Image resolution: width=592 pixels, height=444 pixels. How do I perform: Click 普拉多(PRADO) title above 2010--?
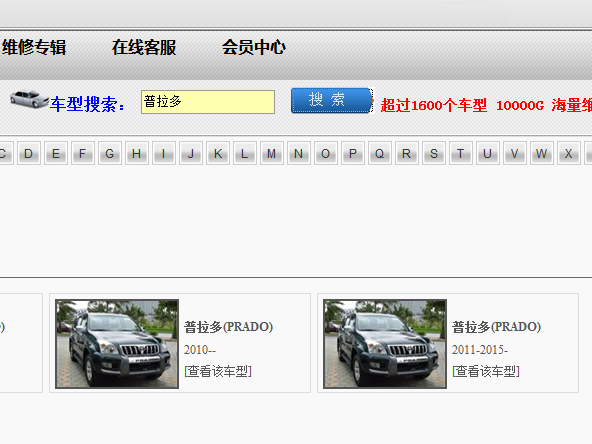[228, 327]
